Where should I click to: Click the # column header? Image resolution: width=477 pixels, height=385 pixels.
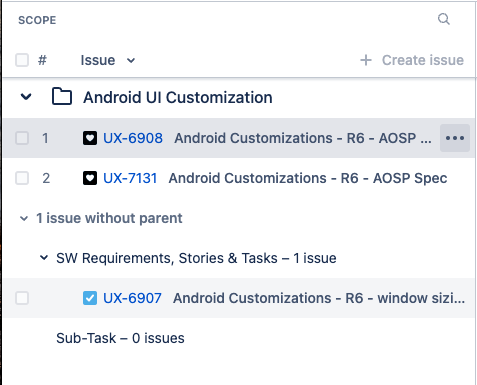pyautogui.click(x=42, y=60)
